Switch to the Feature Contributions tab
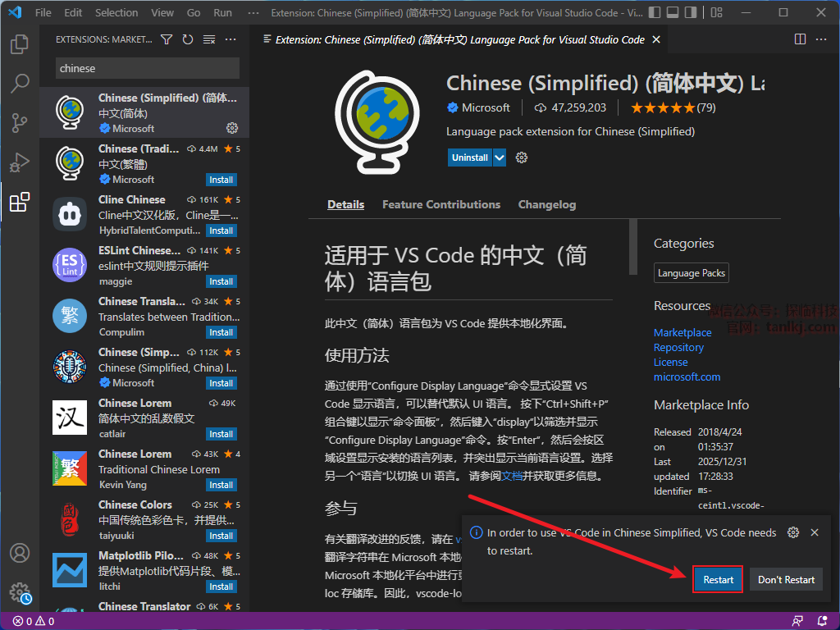Screen dimensions: 840x630 pyautogui.click(x=441, y=204)
